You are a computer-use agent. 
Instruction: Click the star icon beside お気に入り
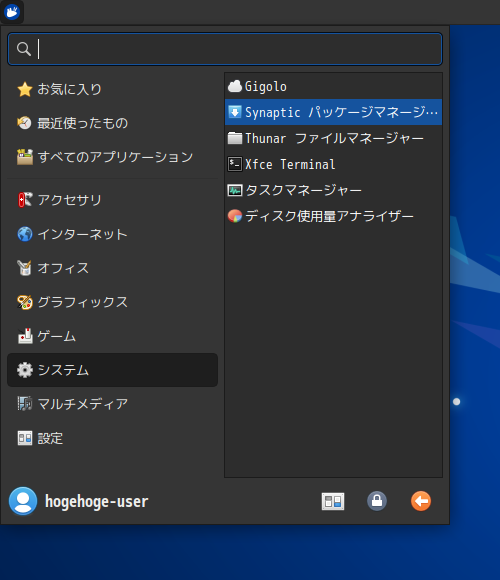(25, 89)
